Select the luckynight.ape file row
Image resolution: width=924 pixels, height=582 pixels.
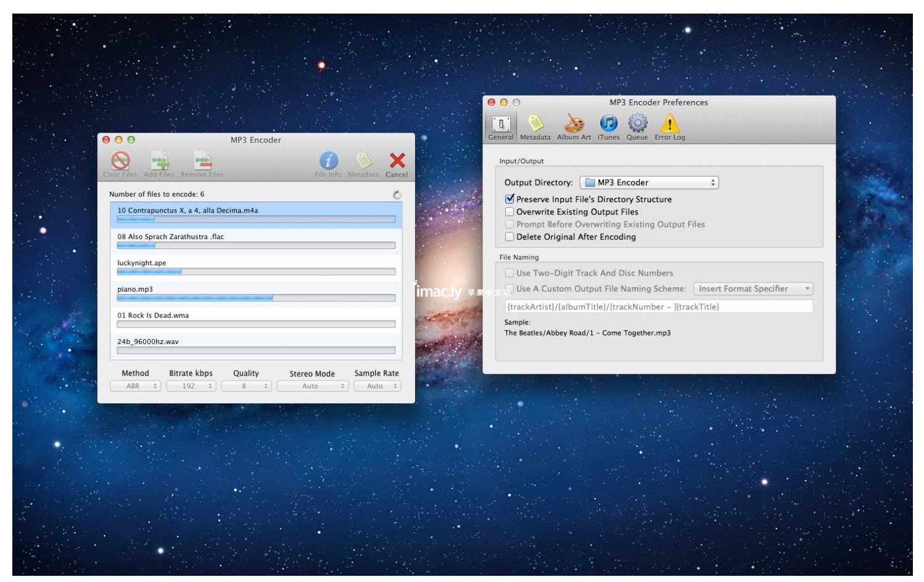click(256, 268)
